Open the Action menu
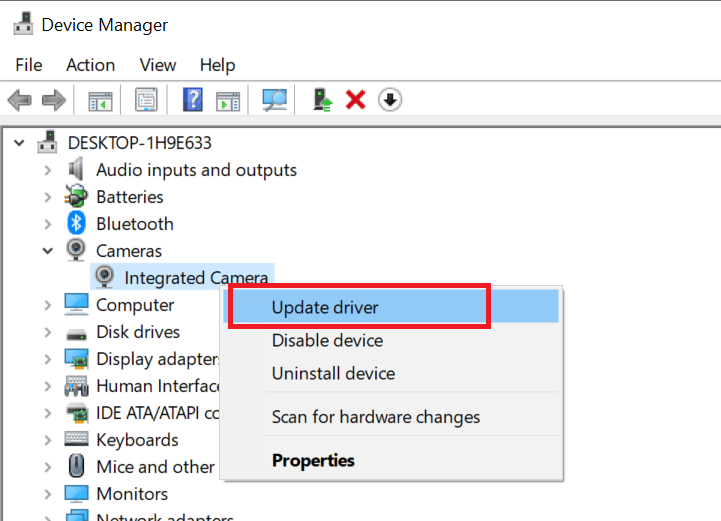The image size is (721, 521). 91,65
